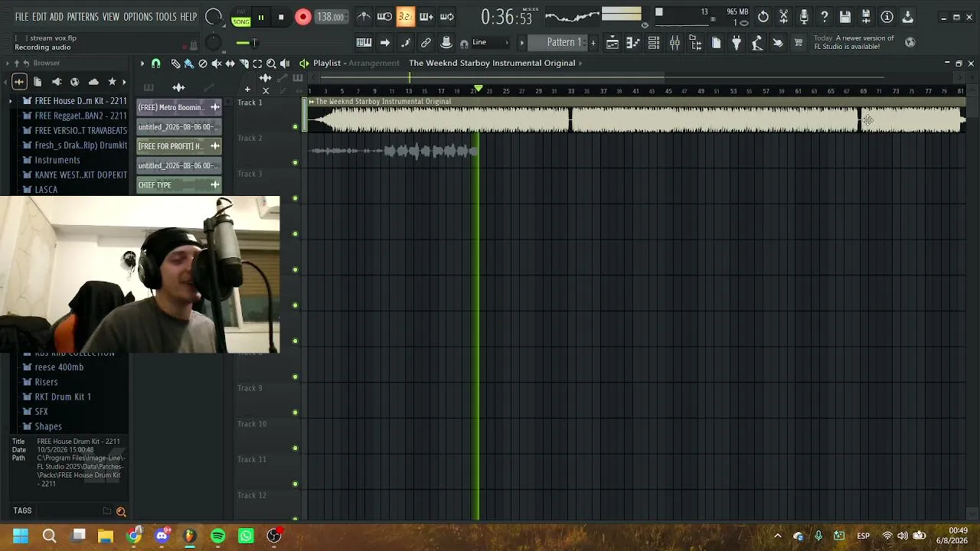
Task: Select the (FREE) Metro Boomin clip
Action: 179,107
